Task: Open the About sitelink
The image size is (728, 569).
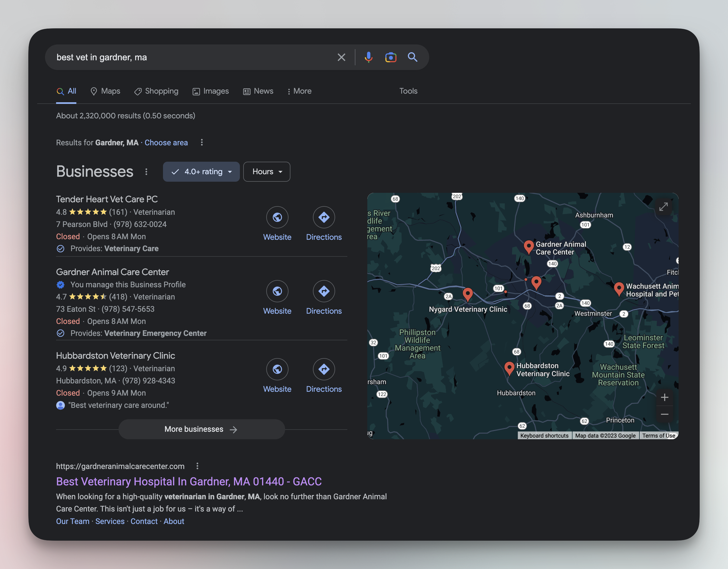Action: point(174,521)
